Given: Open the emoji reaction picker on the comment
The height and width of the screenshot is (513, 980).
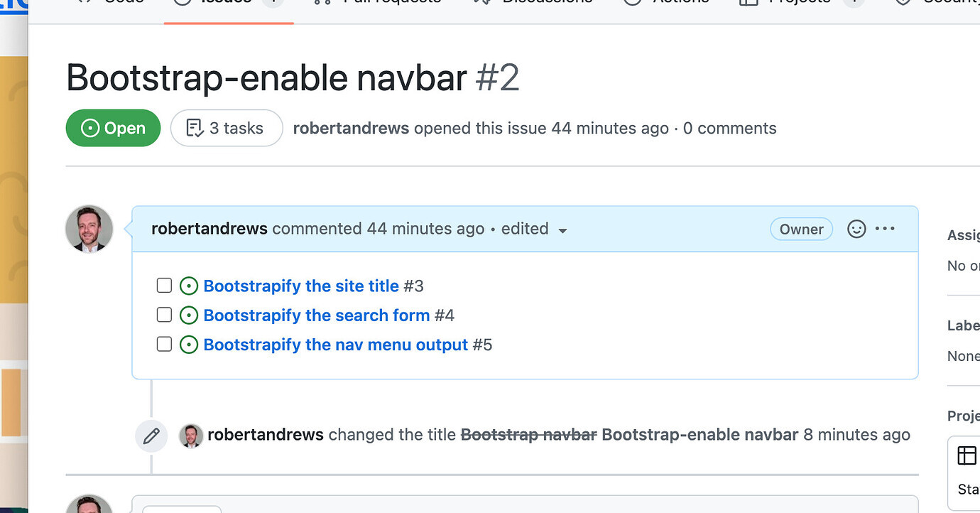Looking at the screenshot, I should point(856,229).
